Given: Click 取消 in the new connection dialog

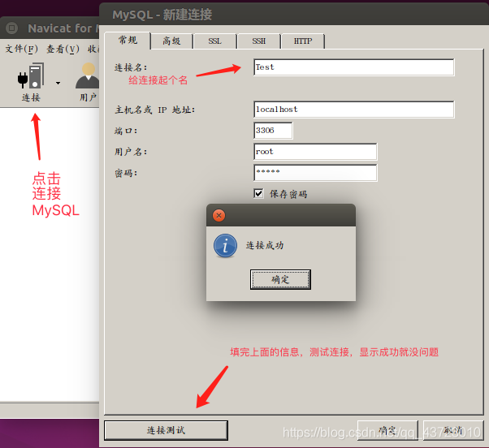Looking at the screenshot, I should point(453,431).
